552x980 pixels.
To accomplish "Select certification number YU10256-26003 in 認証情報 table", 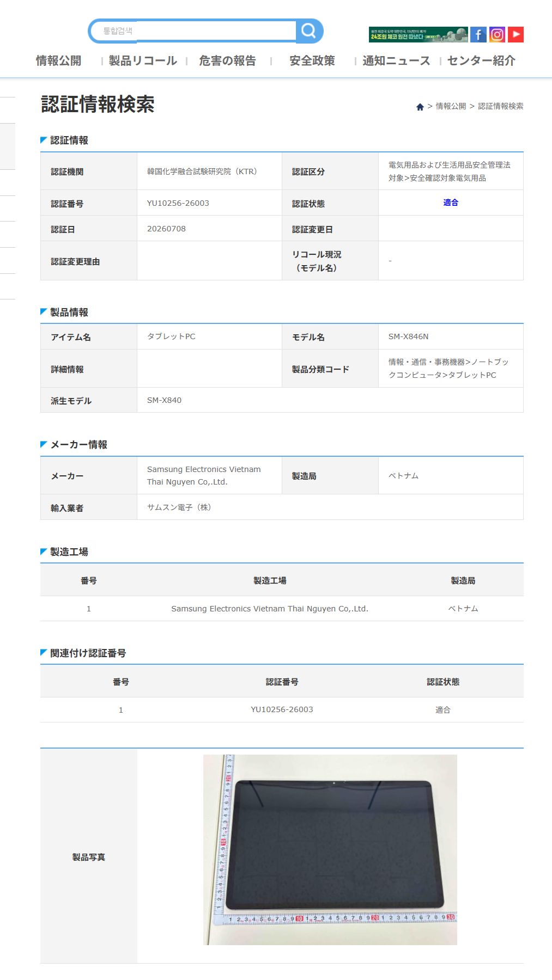I will [x=178, y=203].
